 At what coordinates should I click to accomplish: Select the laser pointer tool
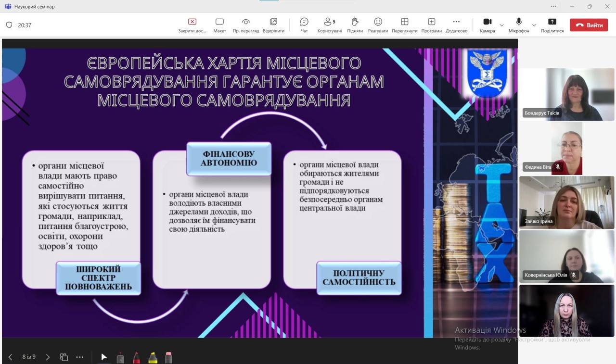(x=104, y=357)
